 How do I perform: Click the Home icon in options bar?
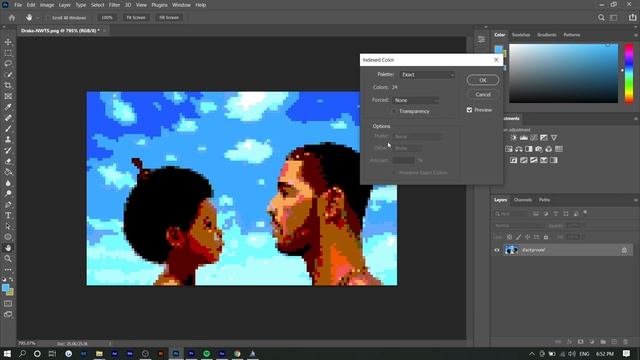click(x=12, y=18)
